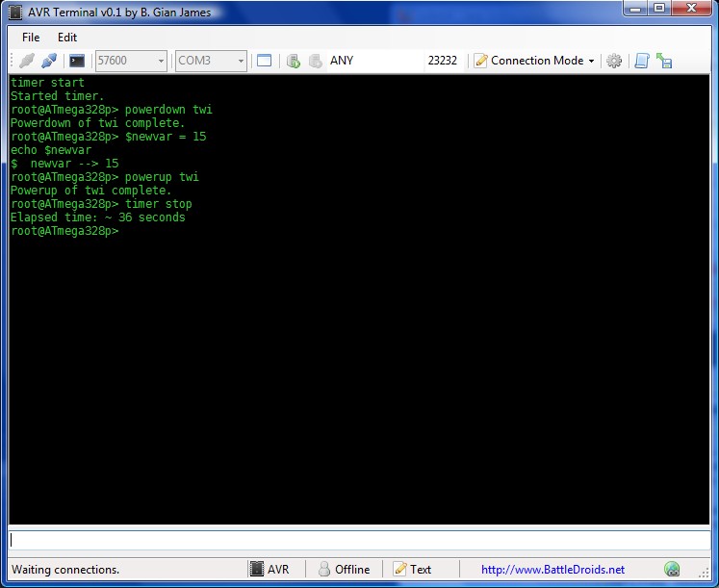This screenshot has width=719, height=588.
Task: Click the Waiting connections status text
Action: coord(65,570)
